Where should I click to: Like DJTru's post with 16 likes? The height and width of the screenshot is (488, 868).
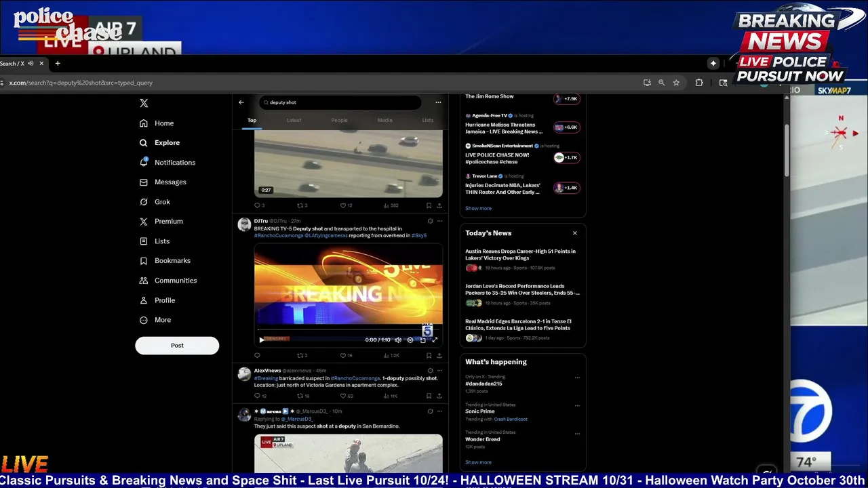(346, 355)
